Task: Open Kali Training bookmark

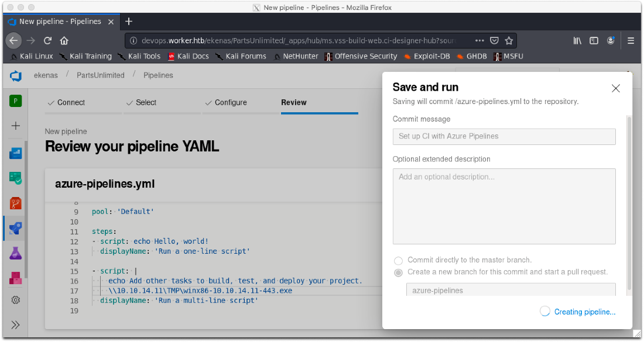Action: pos(86,56)
